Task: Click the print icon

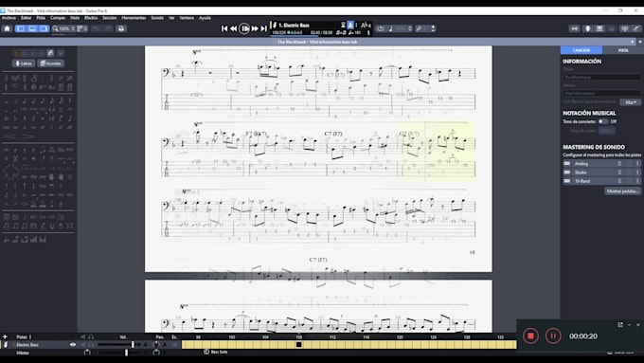Action: coord(121,28)
